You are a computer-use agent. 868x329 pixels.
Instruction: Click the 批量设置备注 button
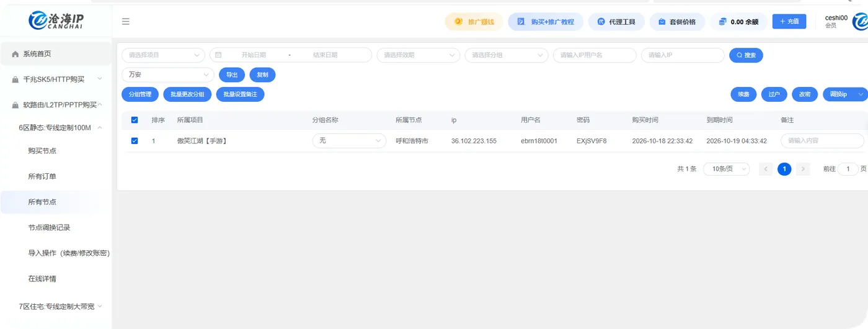coord(241,94)
